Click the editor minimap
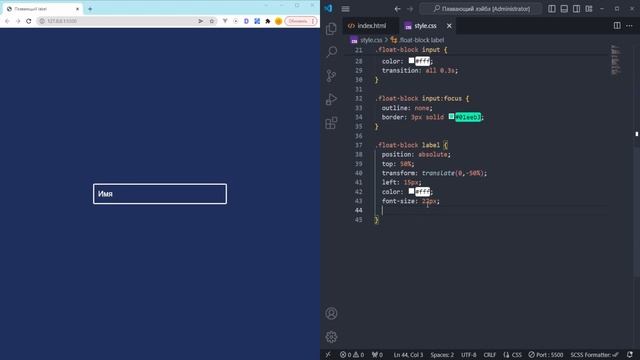Screen dimensions: 640x360 coord(616,60)
